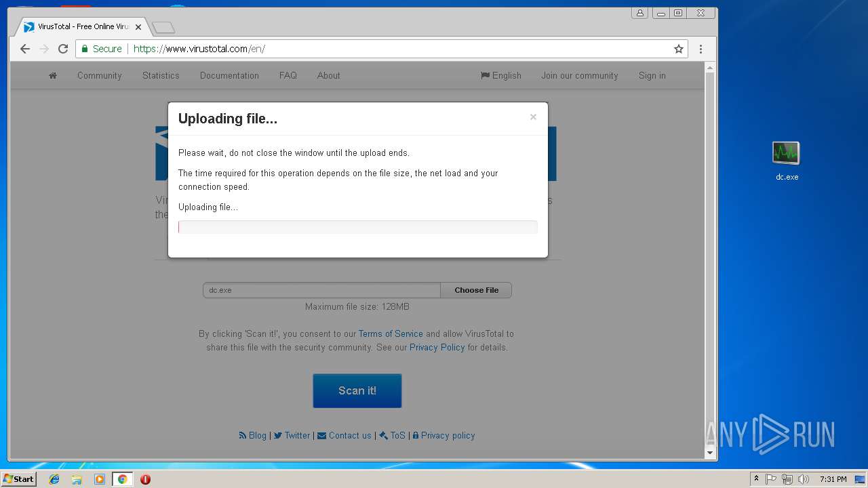Click the browser back arrow
The image size is (868, 488).
[x=25, y=49]
